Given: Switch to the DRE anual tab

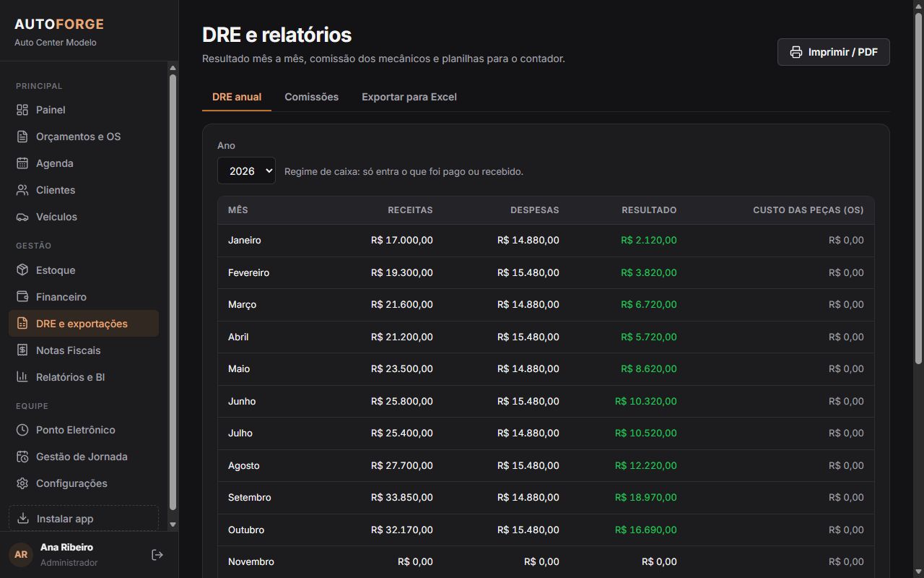Looking at the screenshot, I should (x=237, y=97).
